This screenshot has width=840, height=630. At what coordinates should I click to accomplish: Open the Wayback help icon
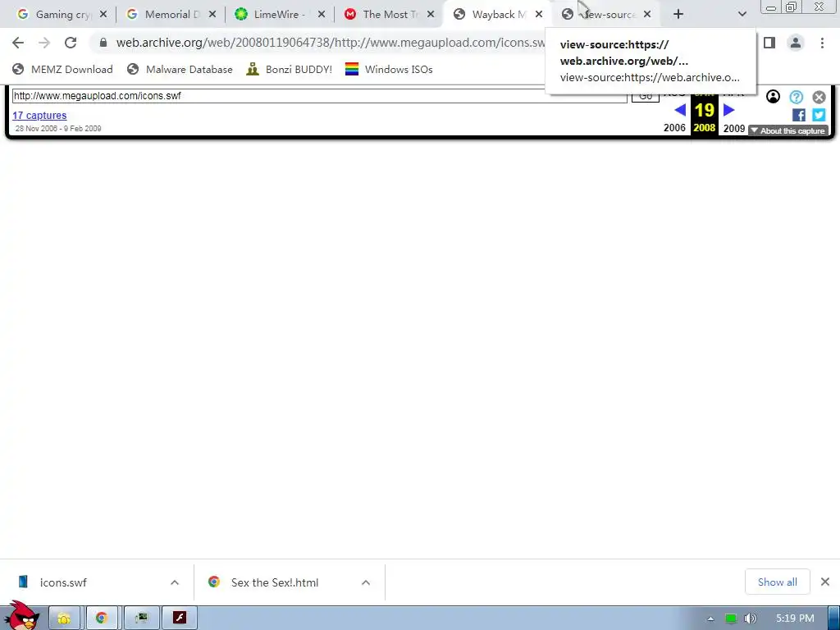point(796,97)
